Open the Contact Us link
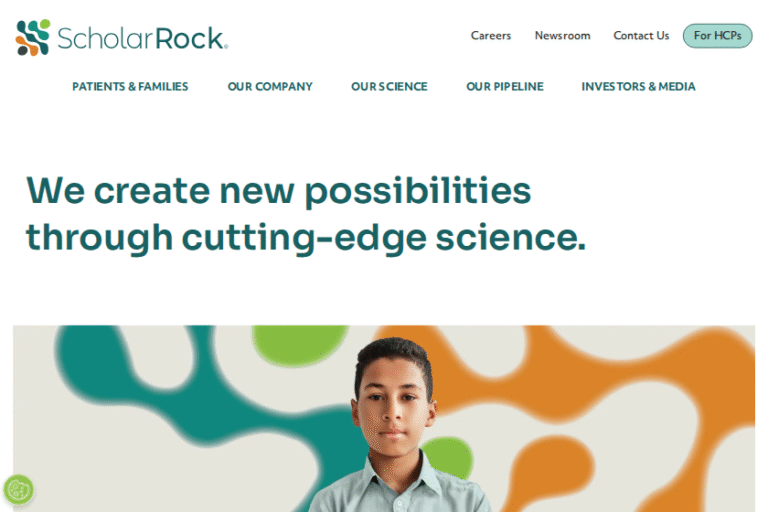 coord(641,36)
